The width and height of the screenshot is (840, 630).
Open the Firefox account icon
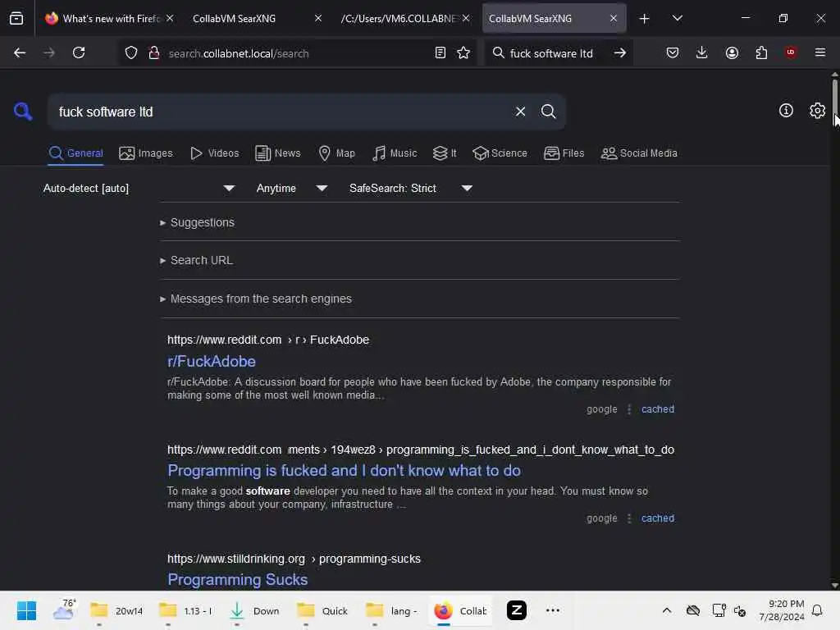tap(732, 53)
